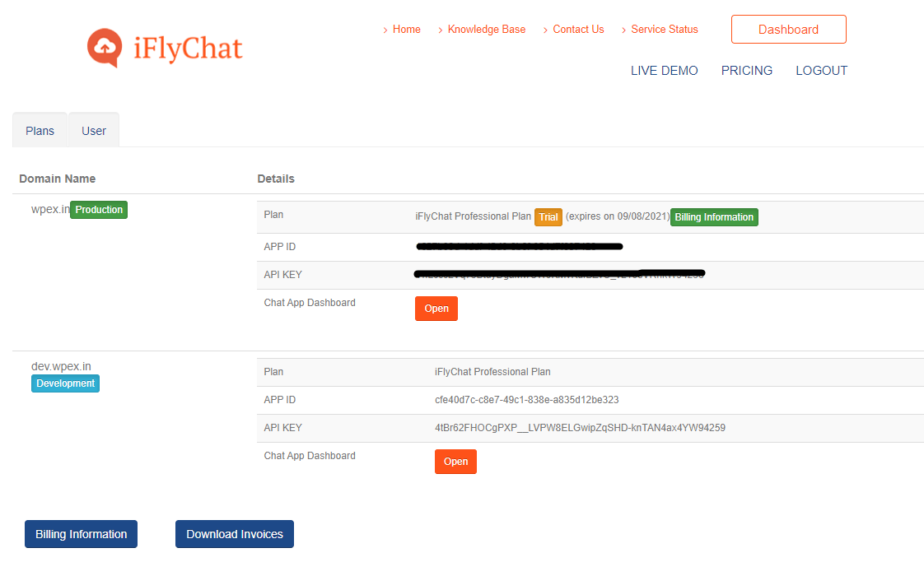Open the Home link in top navigation
The image size is (924, 576).
click(406, 30)
